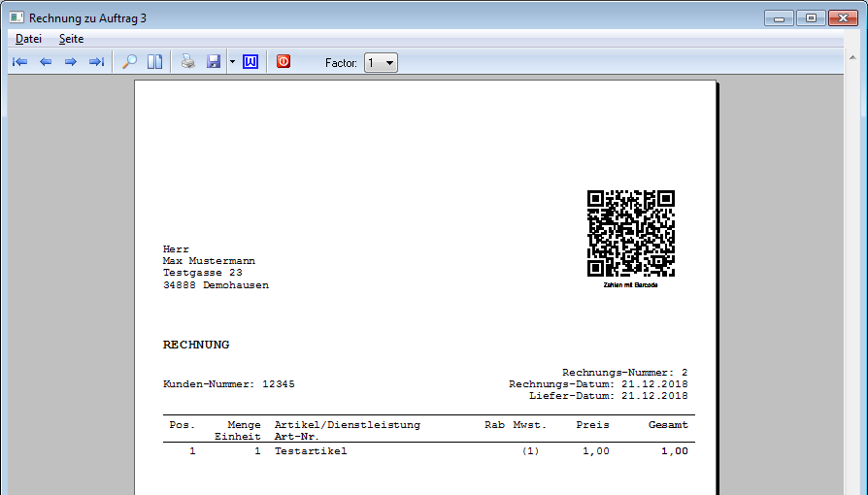Screen dimensions: 868x495
Task: Expand the save options dropdown arrow
Action: [232, 62]
